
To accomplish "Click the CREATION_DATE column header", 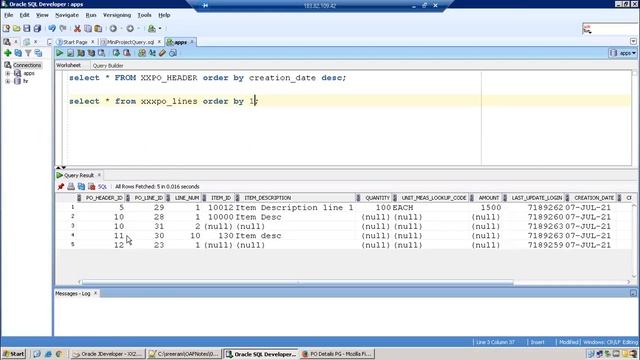I will pos(594,198).
